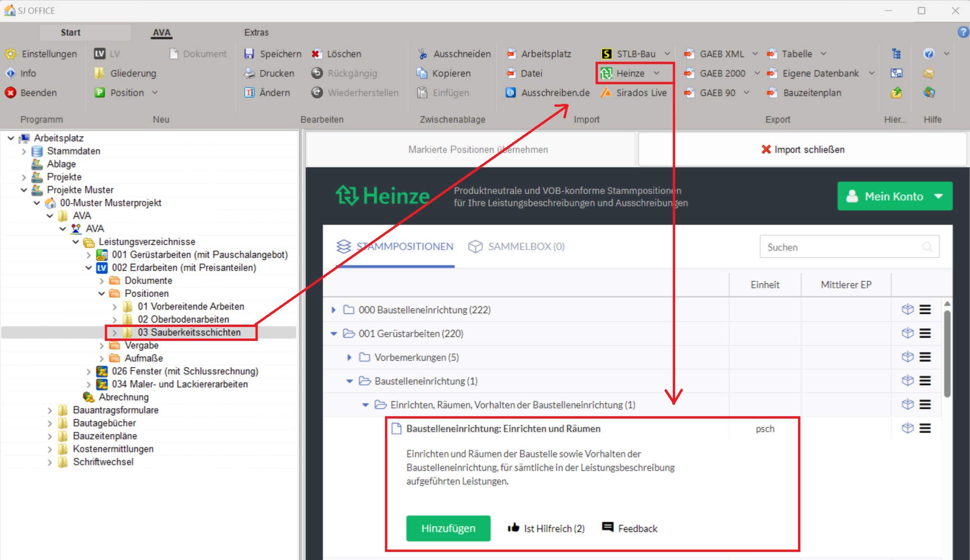Select Schriftwechsel folder

(103, 462)
